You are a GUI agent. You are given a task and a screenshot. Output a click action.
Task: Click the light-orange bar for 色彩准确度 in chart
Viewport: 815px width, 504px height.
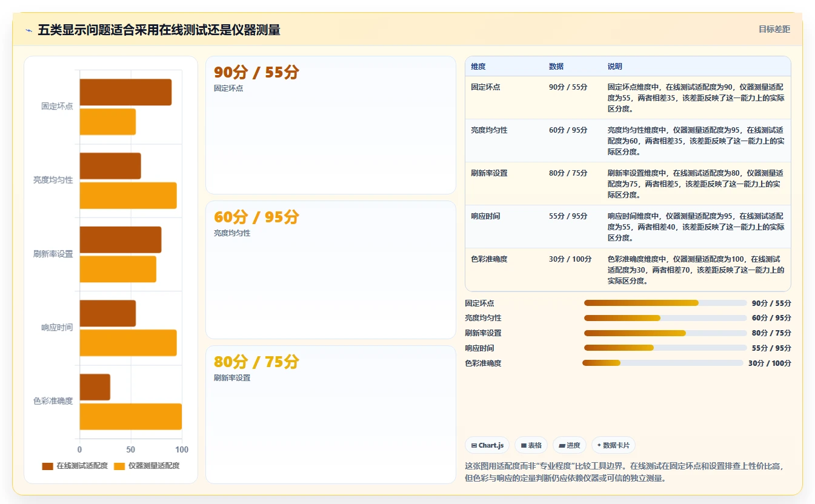tap(131, 417)
